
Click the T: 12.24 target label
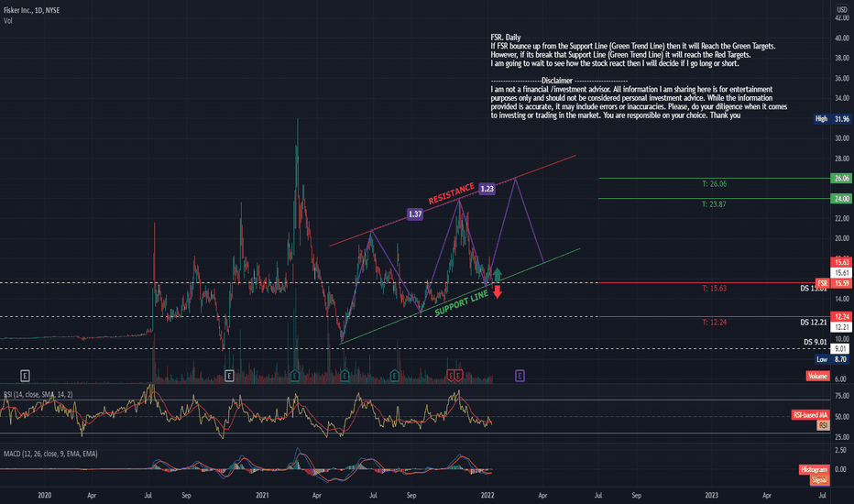(x=714, y=322)
